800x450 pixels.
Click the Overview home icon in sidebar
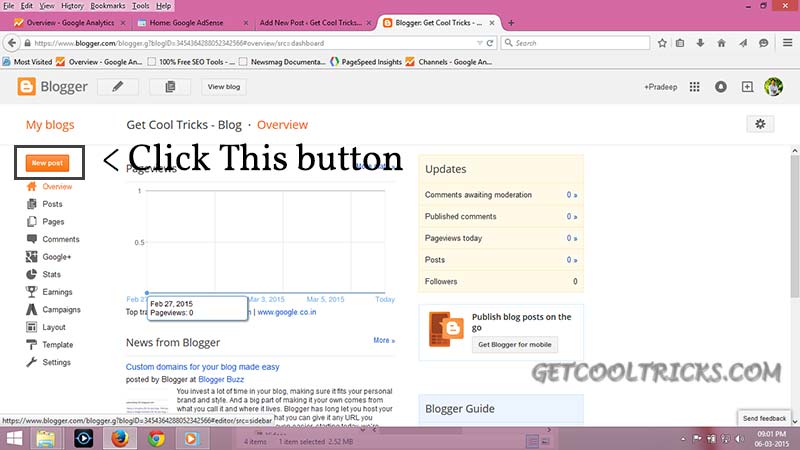[32, 186]
